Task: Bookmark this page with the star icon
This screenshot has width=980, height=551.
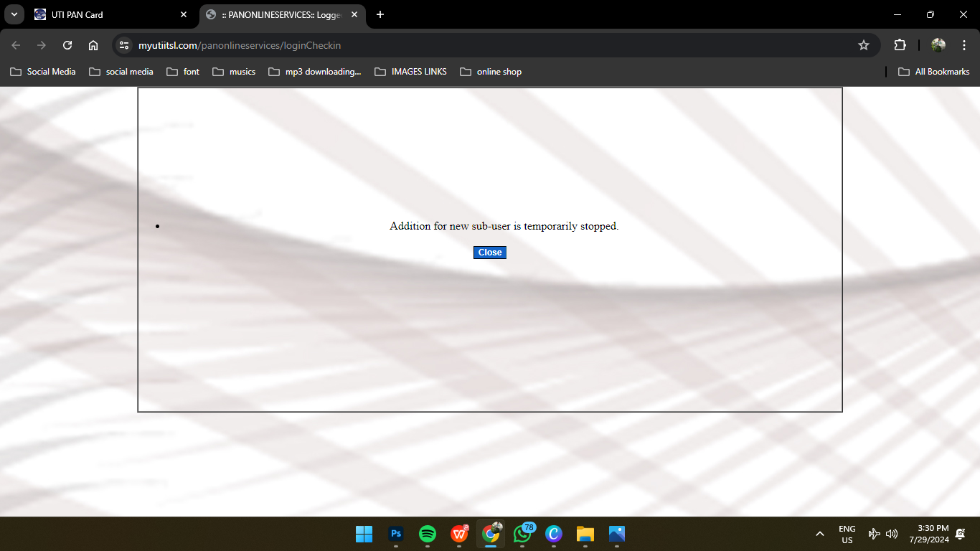Action: [x=864, y=45]
